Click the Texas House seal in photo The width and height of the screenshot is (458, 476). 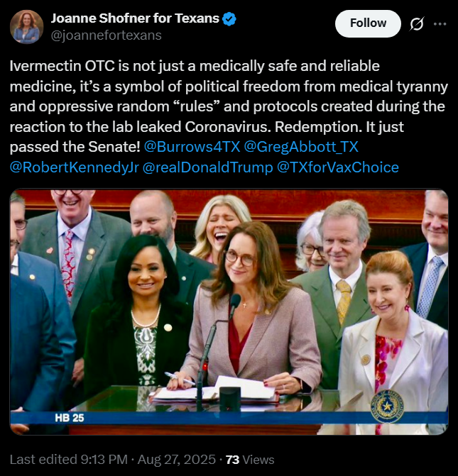(x=387, y=406)
